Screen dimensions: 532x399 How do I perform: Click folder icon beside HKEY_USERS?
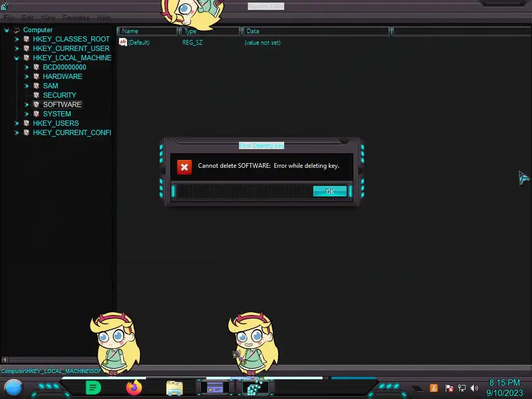pos(26,123)
